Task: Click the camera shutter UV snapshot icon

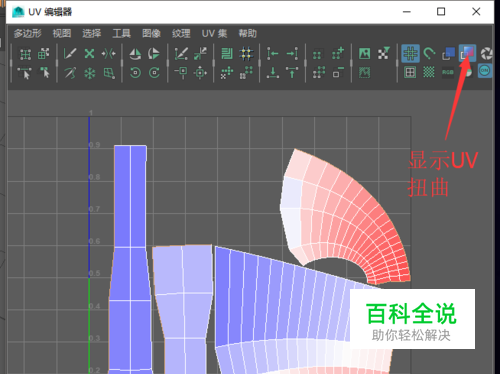Action: click(x=486, y=54)
